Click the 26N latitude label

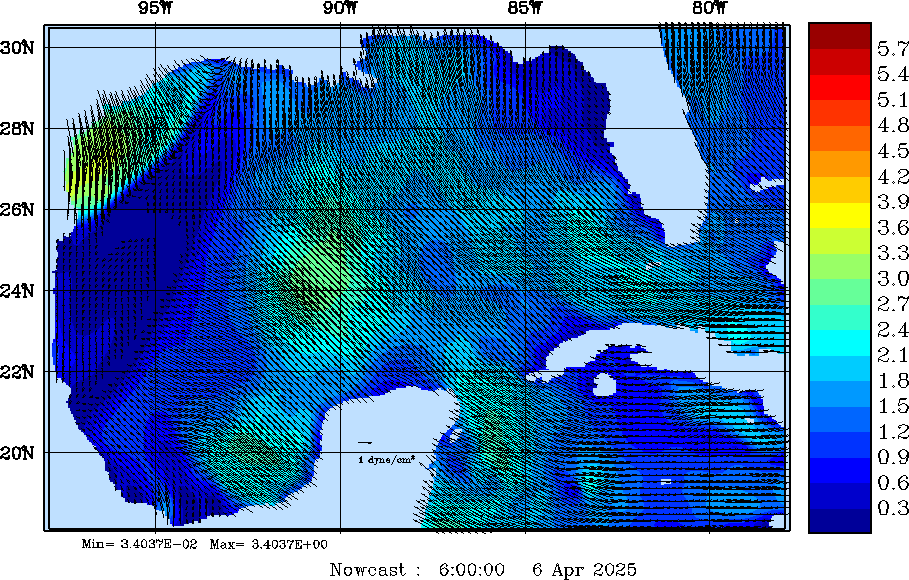17,209
